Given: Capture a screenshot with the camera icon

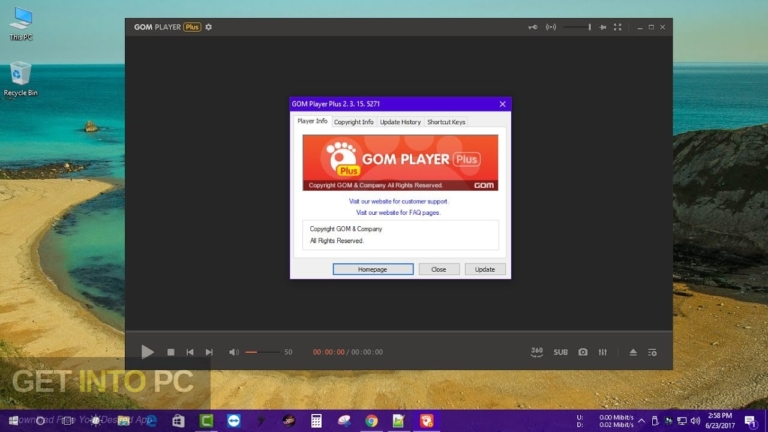Looking at the screenshot, I should [582, 352].
